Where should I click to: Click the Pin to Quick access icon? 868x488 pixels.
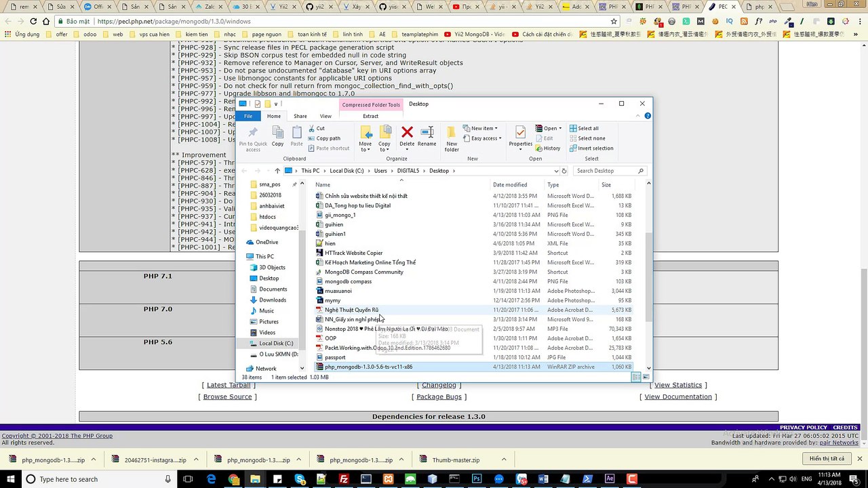(252, 133)
